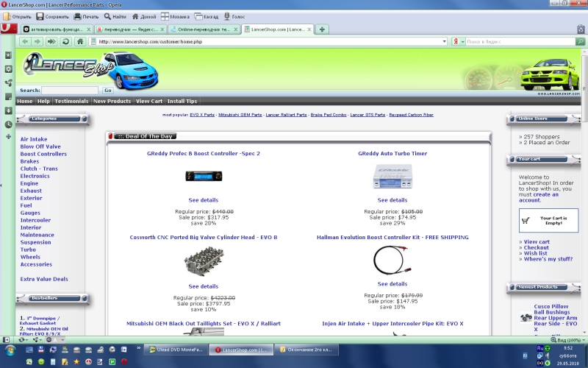Screen dimensions: 588x368
Task: Click the system clock showing 9:52
Action: [567, 348]
